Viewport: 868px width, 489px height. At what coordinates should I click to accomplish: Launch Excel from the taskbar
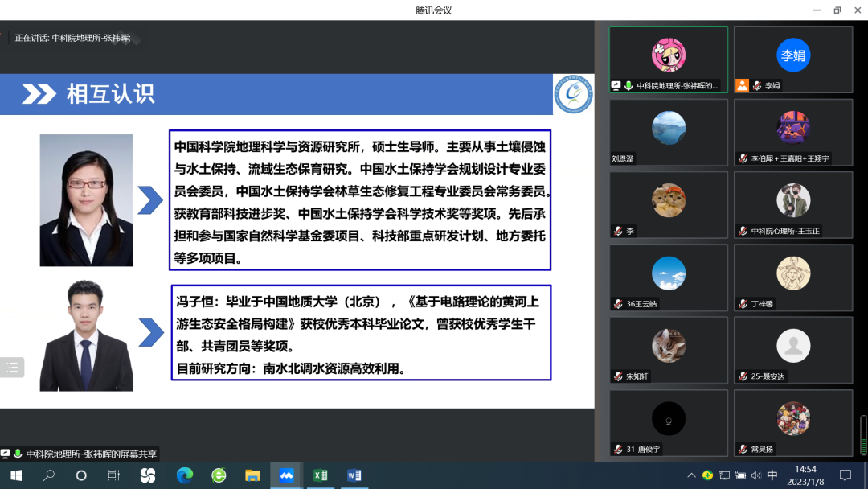click(x=320, y=475)
